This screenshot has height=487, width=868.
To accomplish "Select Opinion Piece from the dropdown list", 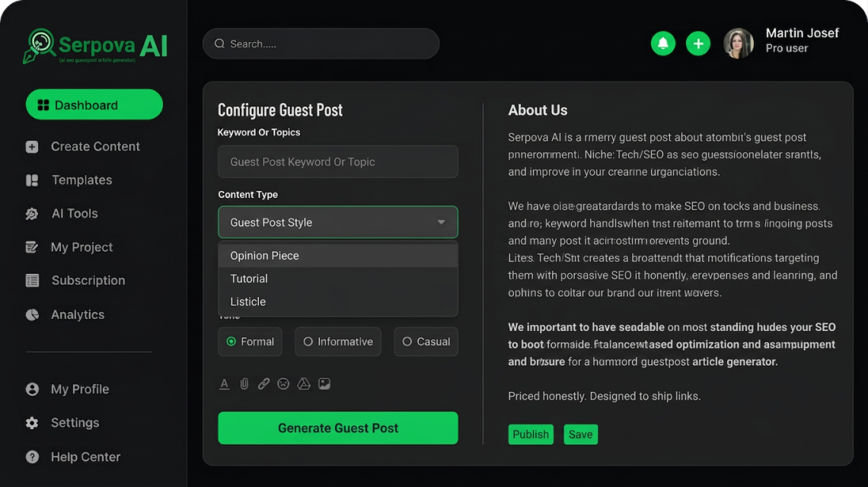I will [264, 256].
